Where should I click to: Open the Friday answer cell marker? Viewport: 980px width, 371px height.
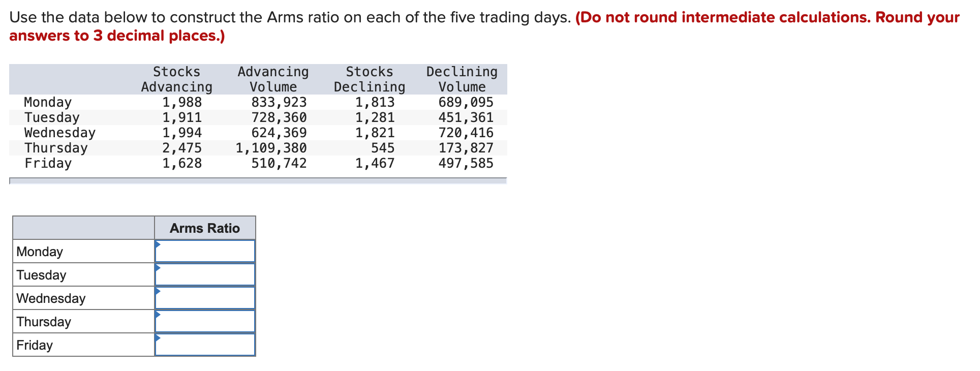click(159, 338)
